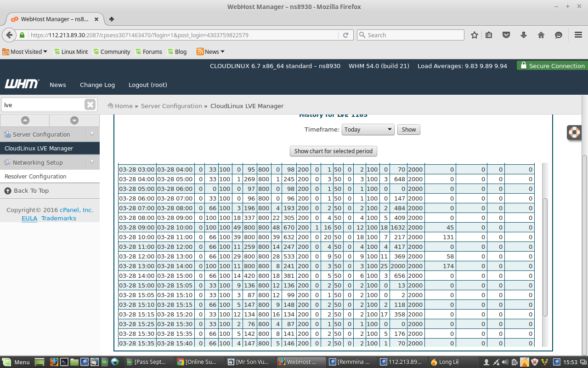Collapse the Networking Setup section arrow
Screen dimensions: 588x368
(x=92, y=162)
